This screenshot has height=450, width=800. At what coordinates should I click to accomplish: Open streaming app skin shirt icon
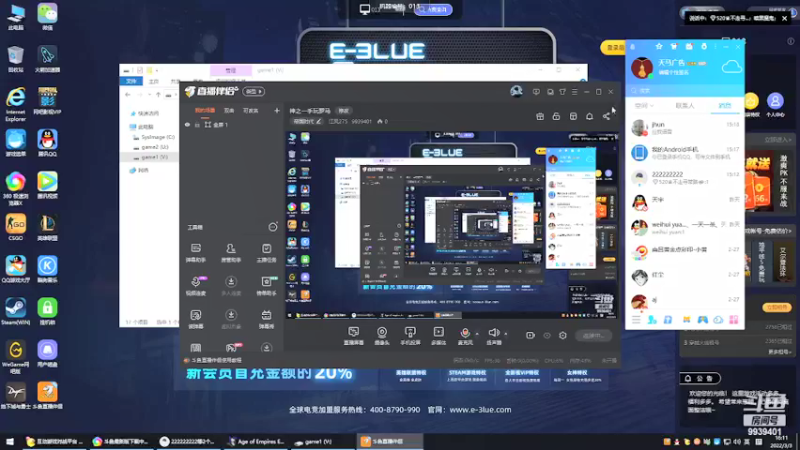pos(562,92)
